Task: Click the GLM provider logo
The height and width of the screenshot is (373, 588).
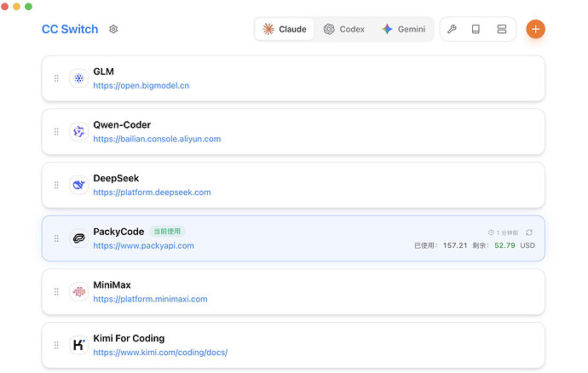Action: pos(78,78)
